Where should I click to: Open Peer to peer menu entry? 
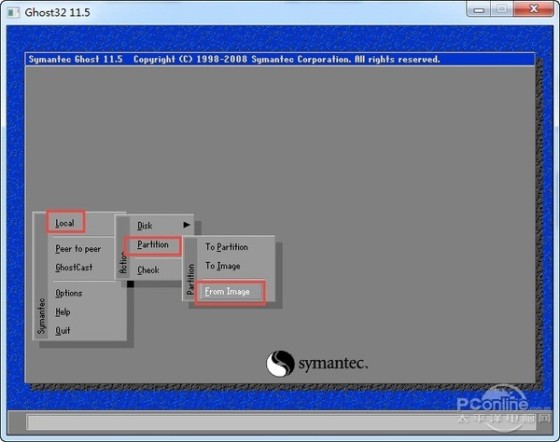(x=78, y=248)
